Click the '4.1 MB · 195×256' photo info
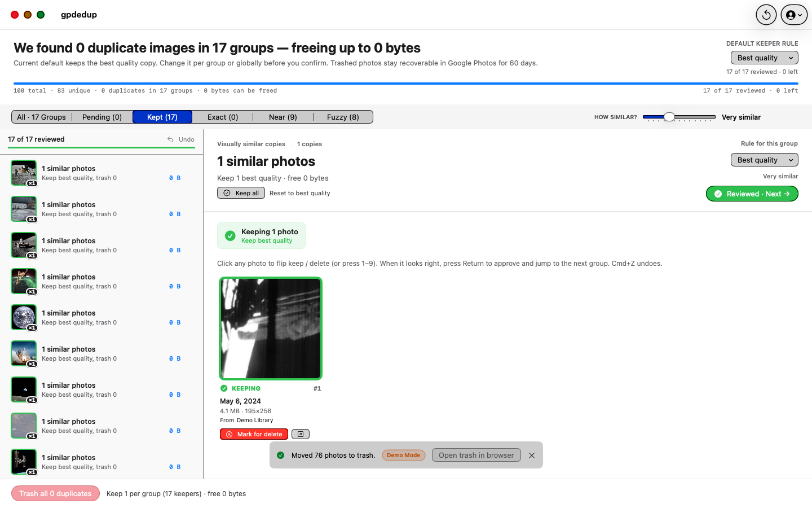 click(245, 411)
